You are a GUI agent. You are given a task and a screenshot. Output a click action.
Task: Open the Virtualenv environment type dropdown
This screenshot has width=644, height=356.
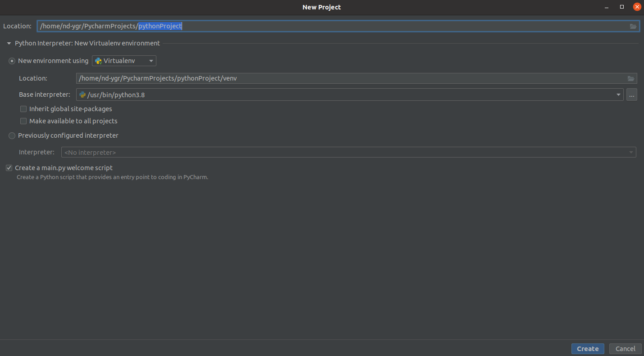[124, 61]
